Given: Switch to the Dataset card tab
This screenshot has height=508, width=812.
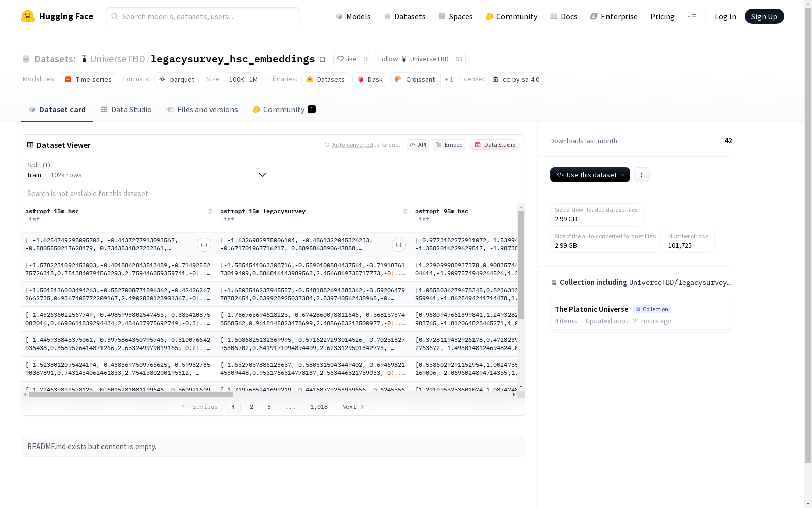Looking at the screenshot, I should [57, 109].
